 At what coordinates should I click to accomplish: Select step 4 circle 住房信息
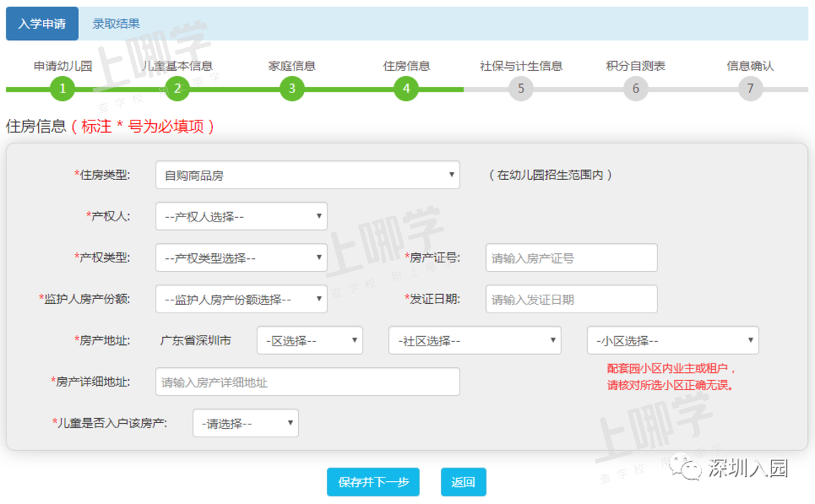pyautogui.click(x=406, y=88)
